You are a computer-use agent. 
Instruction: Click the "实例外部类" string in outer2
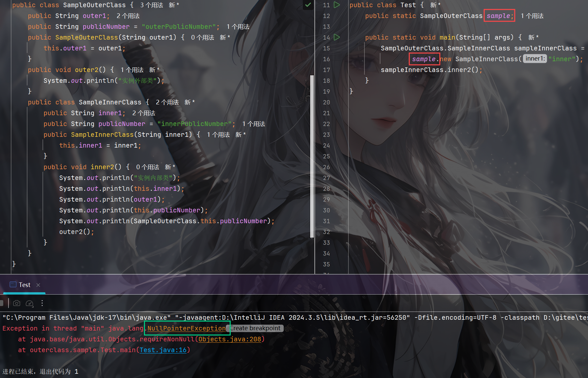138,81
